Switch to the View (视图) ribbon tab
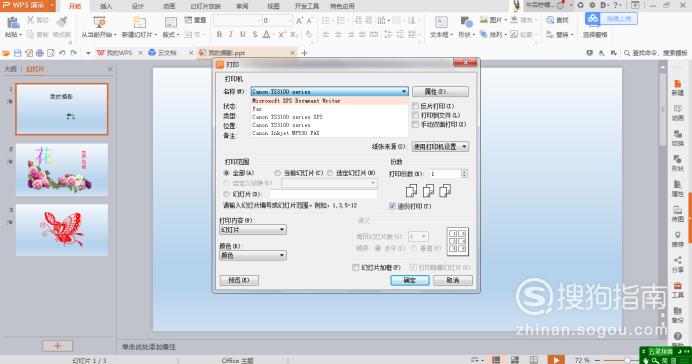 (274, 6)
